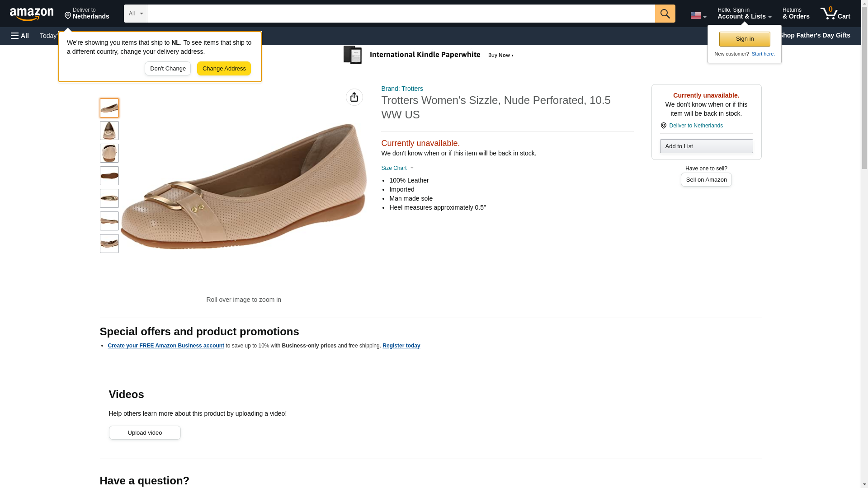
Task: Click the search magnifier button
Action: pos(665,14)
